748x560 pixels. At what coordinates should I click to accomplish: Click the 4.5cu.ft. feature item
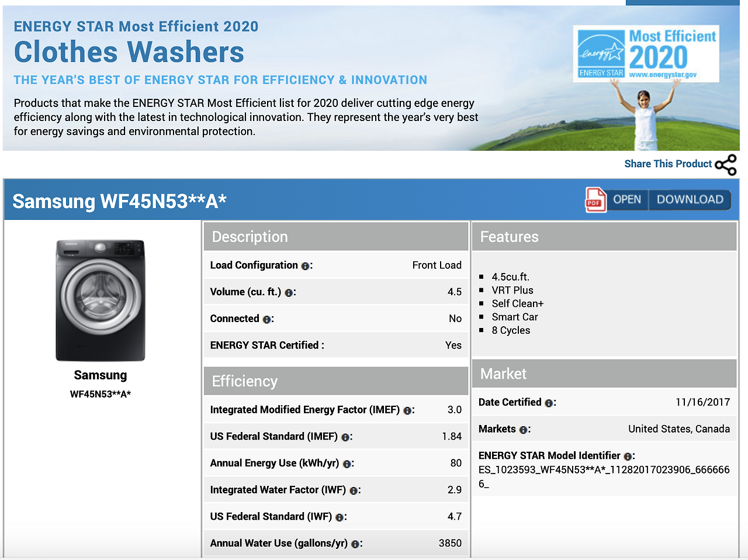click(511, 276)
